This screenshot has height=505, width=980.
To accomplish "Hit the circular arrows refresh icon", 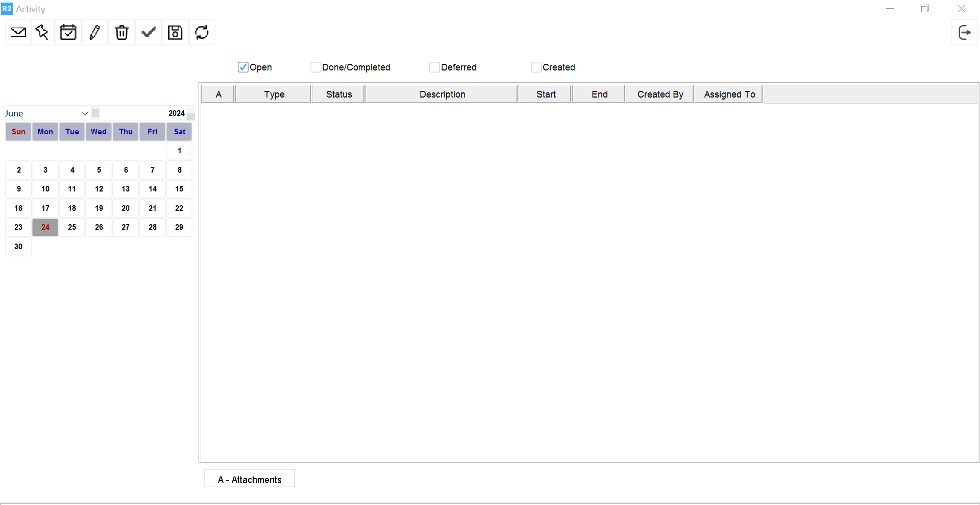I will [x=202, y=33].
